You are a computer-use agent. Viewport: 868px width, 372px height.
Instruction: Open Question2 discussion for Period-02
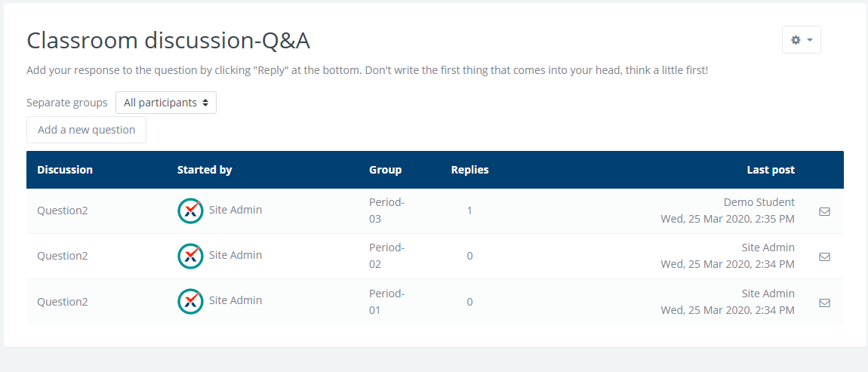pos(63,256)
